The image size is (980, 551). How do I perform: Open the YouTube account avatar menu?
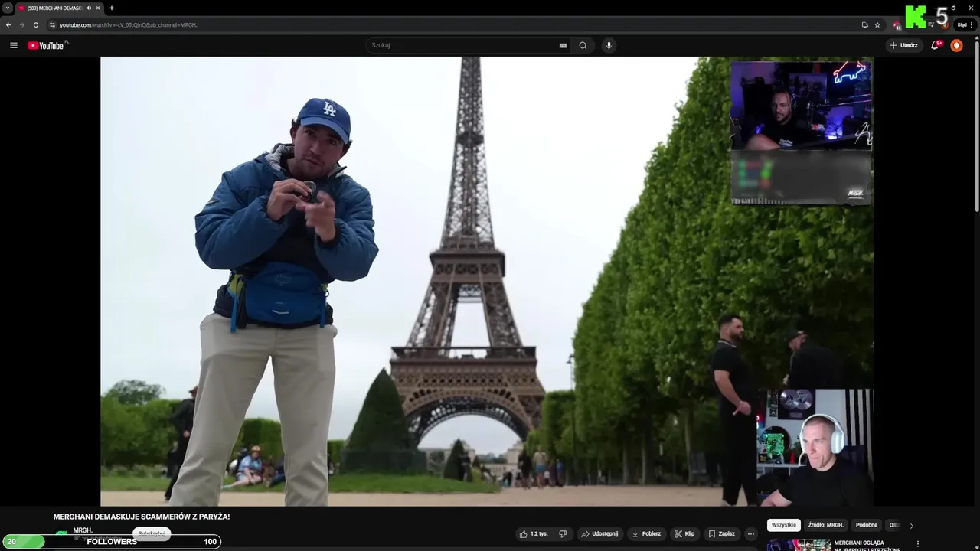click(x=956, y=45)
